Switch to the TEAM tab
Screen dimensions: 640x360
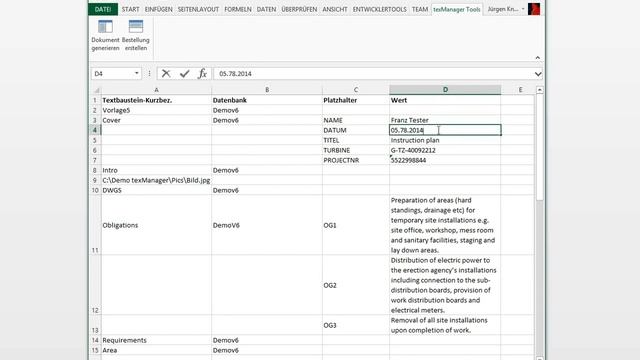[x=420, y=9]
